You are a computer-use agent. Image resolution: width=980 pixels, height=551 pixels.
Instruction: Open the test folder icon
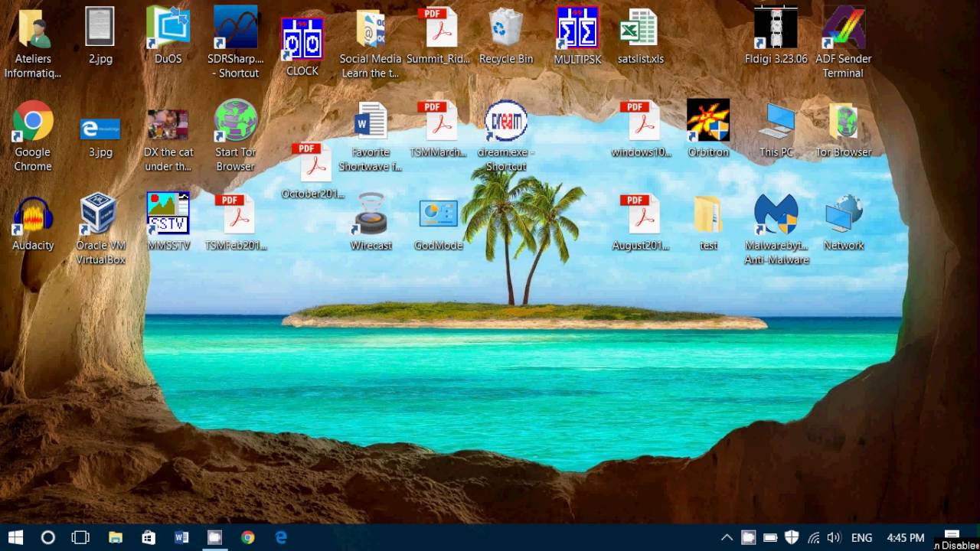pyautogui.click(x=708, y=214)
